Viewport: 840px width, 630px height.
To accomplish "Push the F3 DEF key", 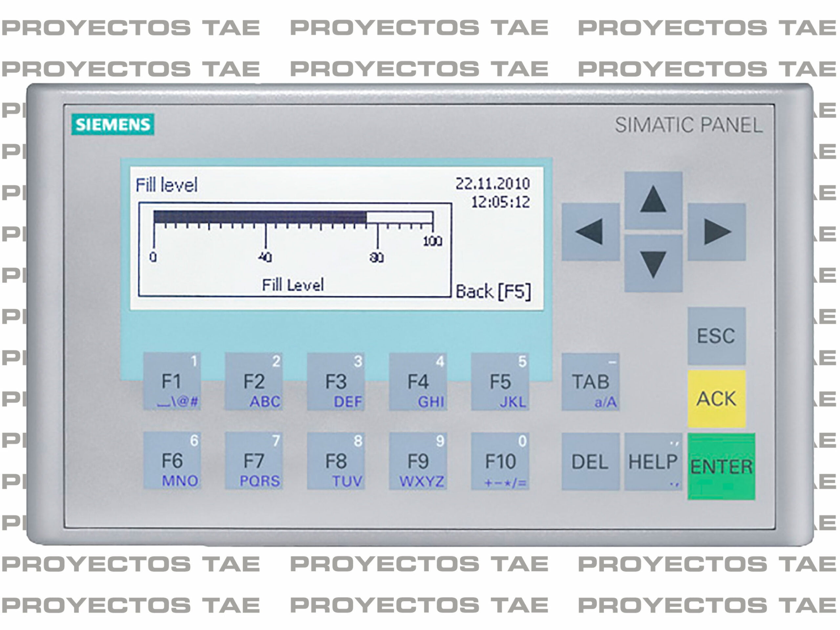I will [336, 381].
